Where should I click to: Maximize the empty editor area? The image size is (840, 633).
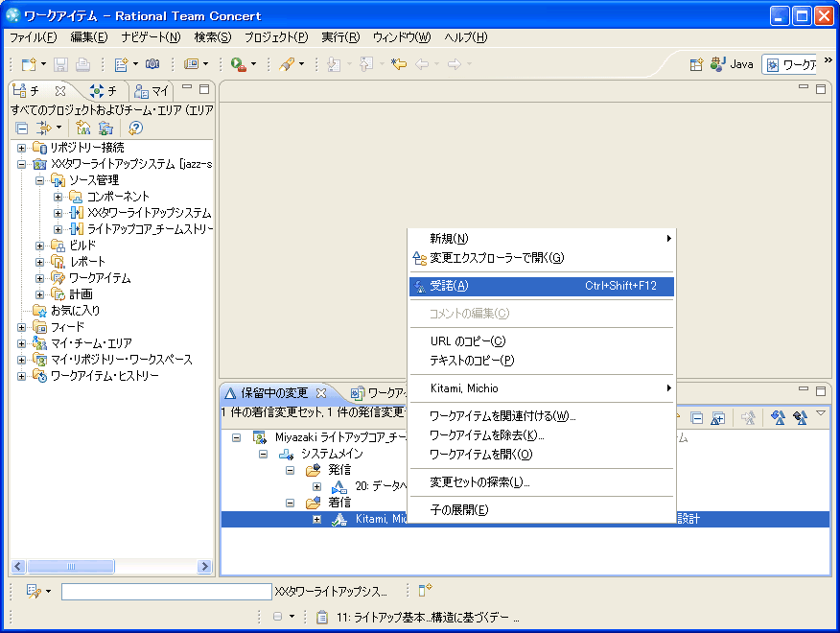click(x=821, y=88)
